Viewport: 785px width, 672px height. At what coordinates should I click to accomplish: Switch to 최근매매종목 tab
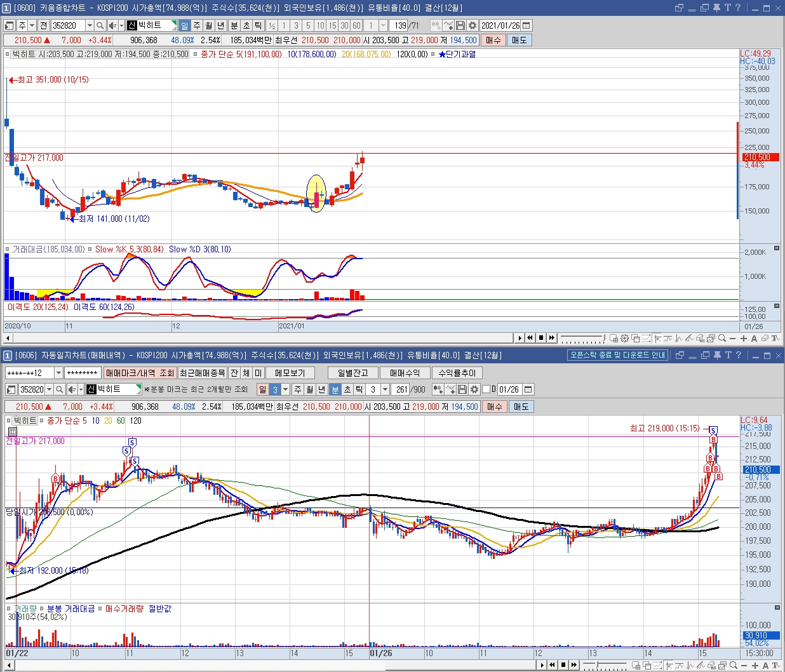coord(203,373)
